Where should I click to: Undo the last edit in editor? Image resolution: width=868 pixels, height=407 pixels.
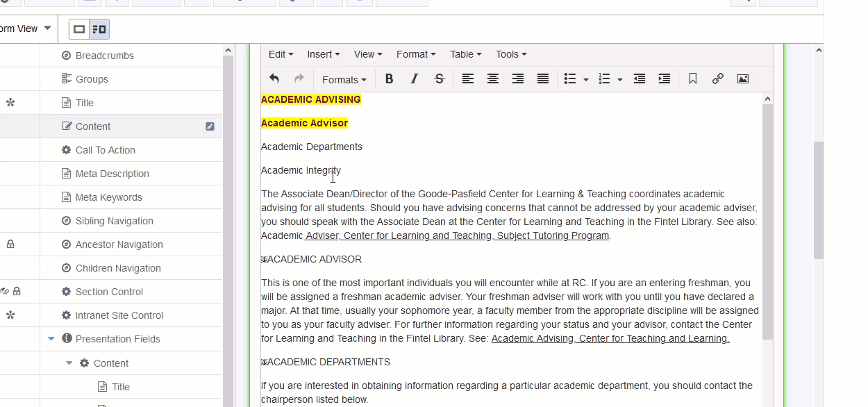point(274,79)
